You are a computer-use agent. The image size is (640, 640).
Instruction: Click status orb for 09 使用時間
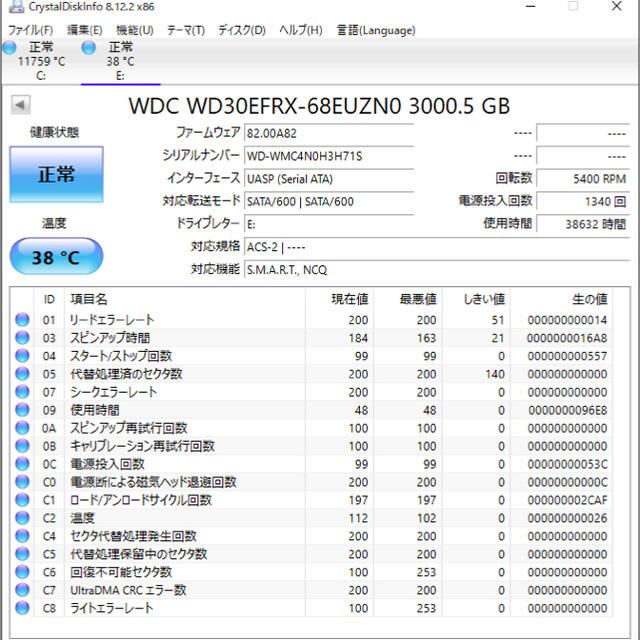22,409
